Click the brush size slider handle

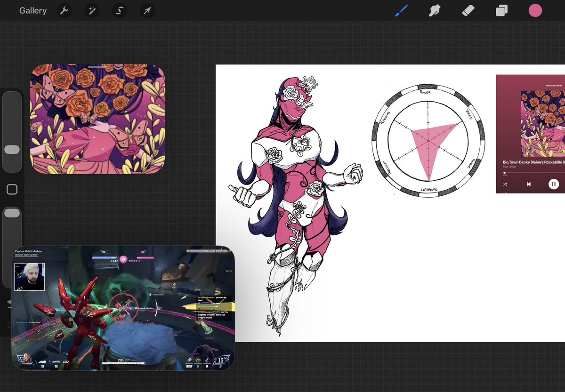coord(12,150)
